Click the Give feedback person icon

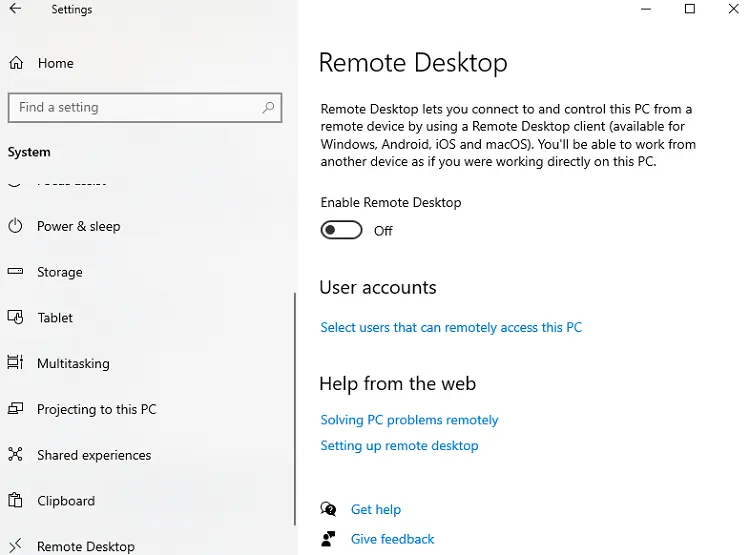tap(329, 539)
